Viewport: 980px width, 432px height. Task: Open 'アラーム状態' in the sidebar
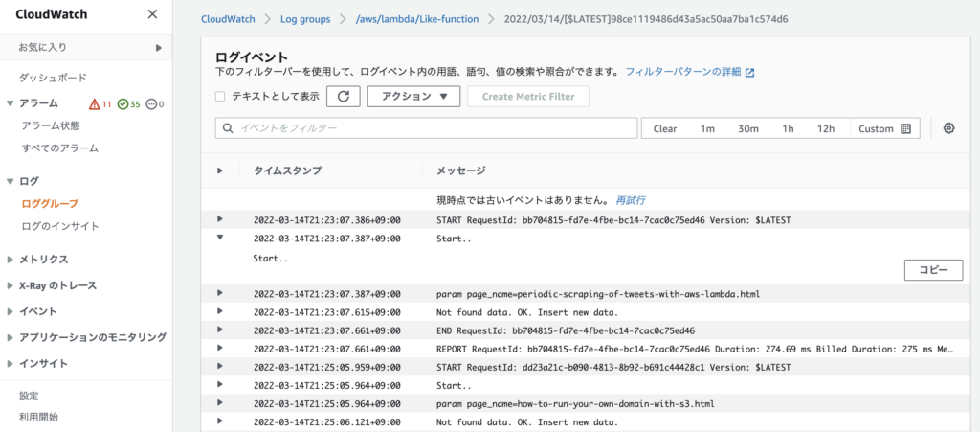(x=51, y=125)
